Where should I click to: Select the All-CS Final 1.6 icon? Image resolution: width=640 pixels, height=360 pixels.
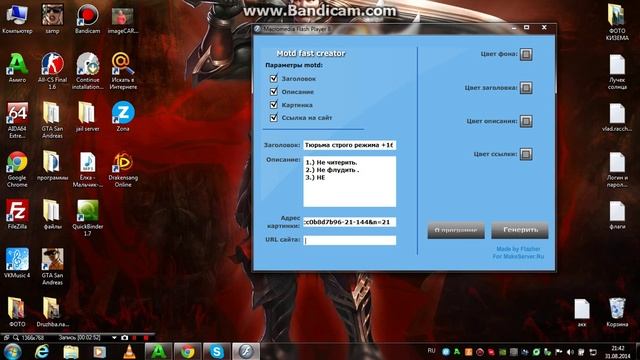(x=52, y=71)
